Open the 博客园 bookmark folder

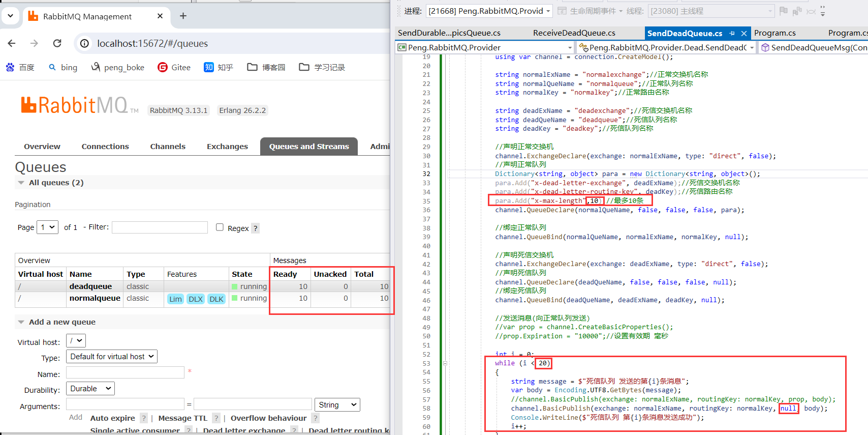click(x=266, y=67)
